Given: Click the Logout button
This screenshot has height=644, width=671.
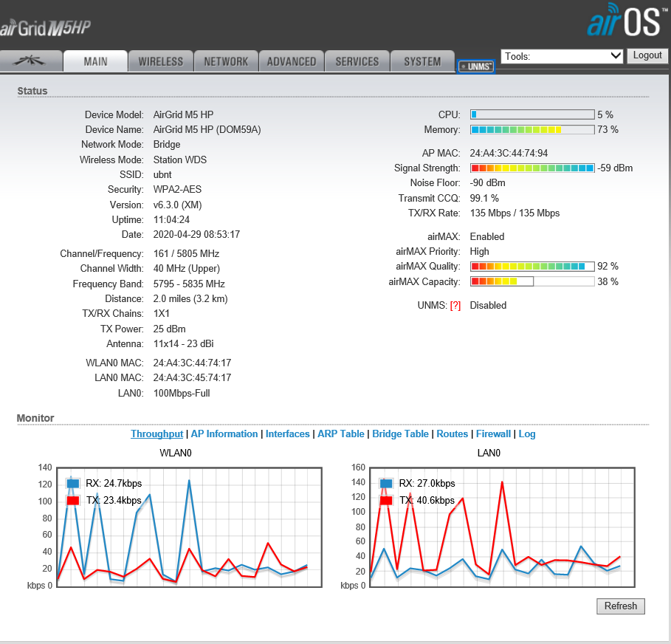Looking at the screenshot, I should pos(647,55).
